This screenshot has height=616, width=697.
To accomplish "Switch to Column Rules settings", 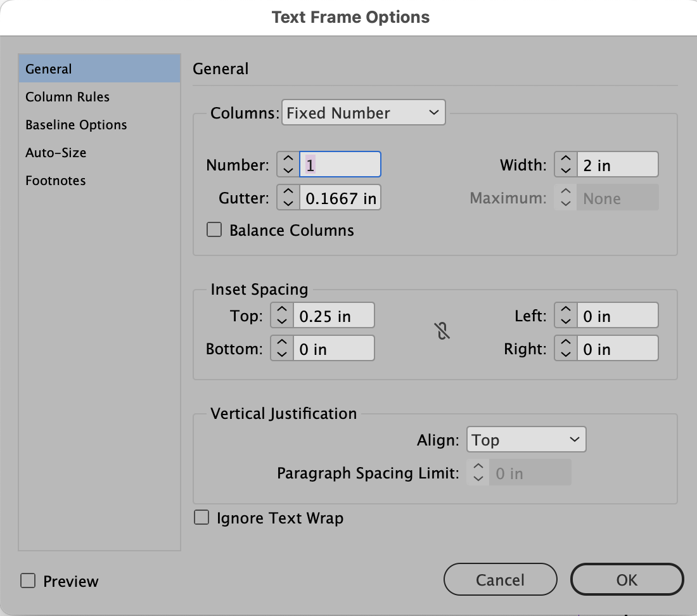I will click(67, 96).
